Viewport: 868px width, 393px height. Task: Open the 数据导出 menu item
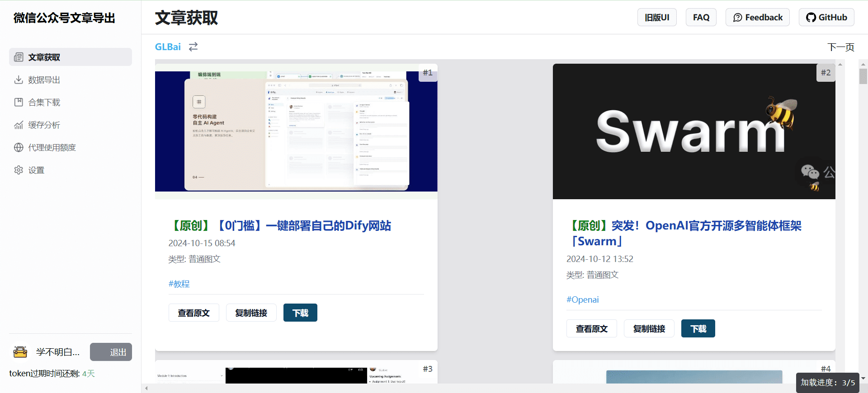[x=71, y=80]
